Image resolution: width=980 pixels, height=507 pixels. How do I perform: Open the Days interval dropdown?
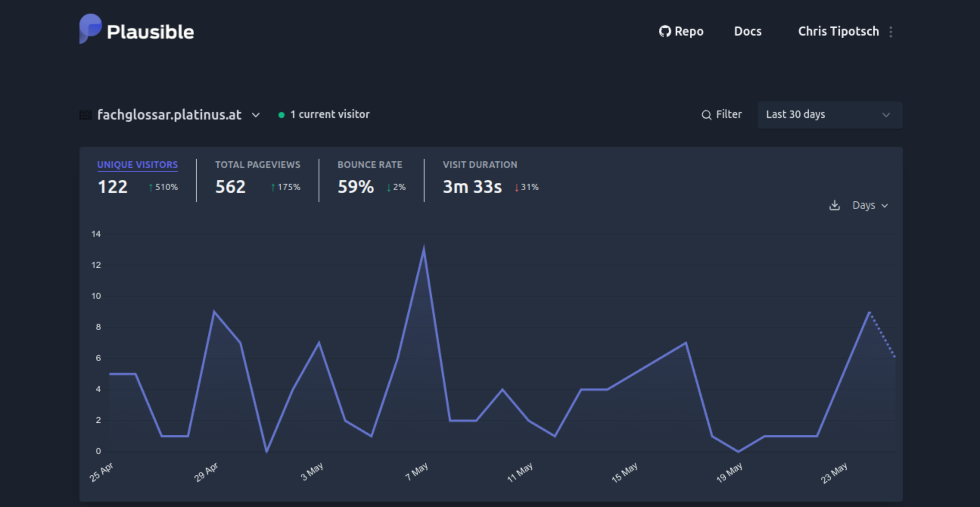coord(870,205)
